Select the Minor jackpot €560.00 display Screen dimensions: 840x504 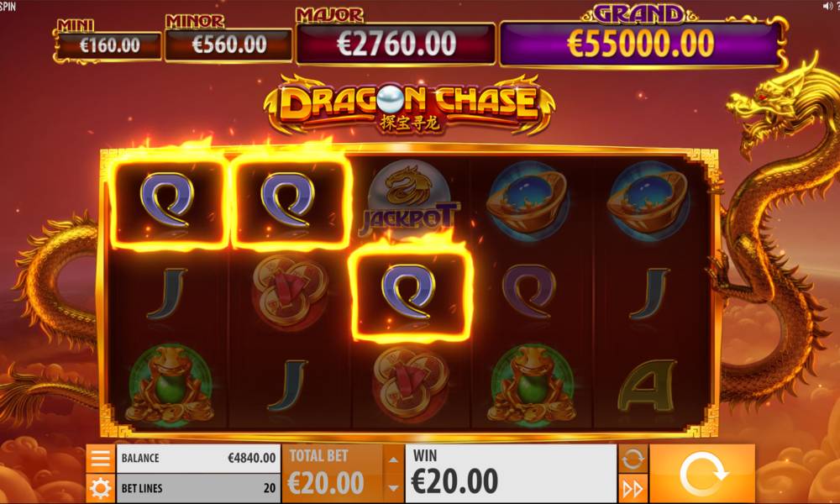pyautogui.click(x=228, y=45)
